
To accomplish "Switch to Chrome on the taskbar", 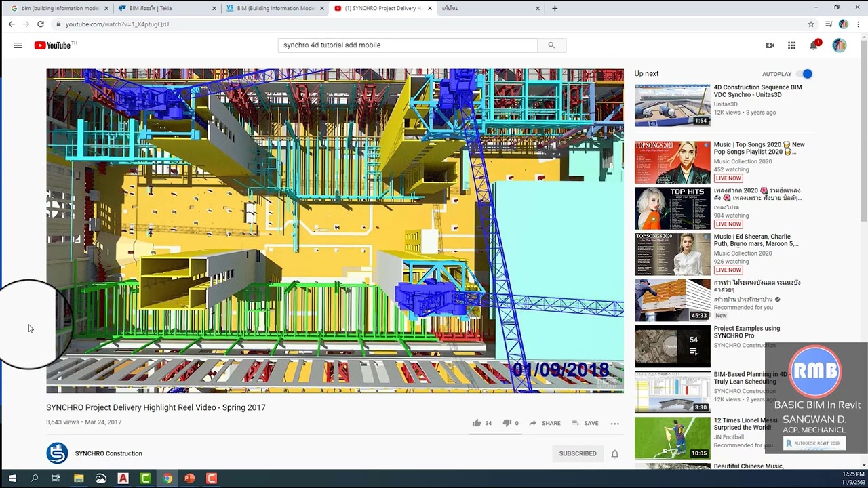I will coord(167,479).
